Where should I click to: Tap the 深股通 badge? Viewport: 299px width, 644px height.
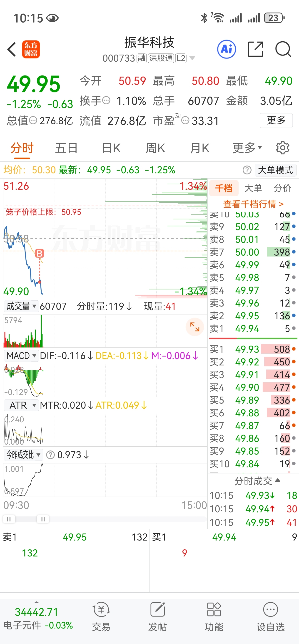point(161,58)
